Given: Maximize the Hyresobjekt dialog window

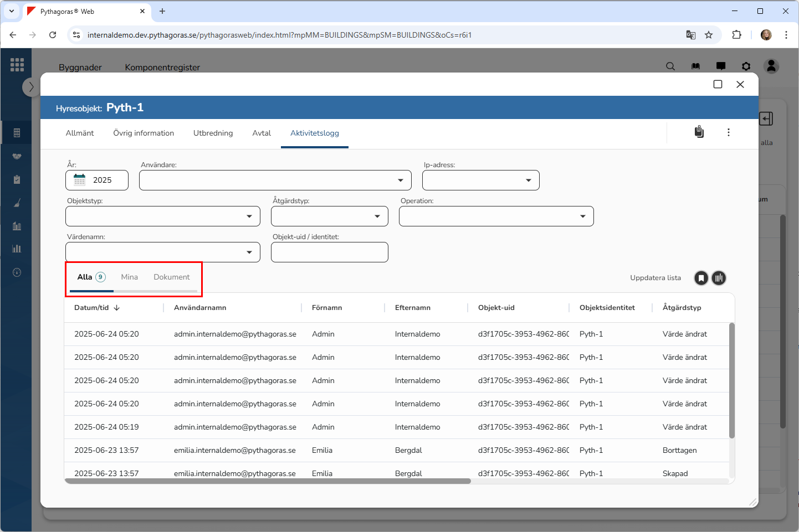Looking at the screenshot, I should [x=718, y=84].
